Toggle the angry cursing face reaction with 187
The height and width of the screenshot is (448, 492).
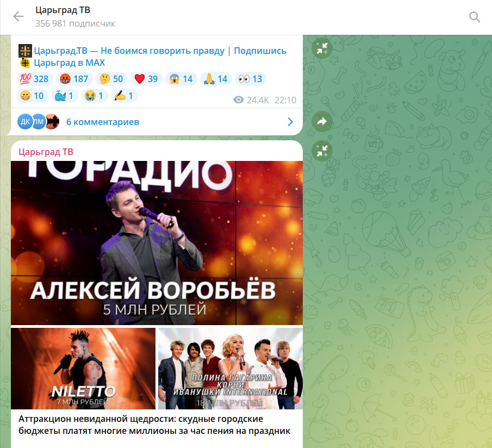pyautogui.click(x=74, y=79)
